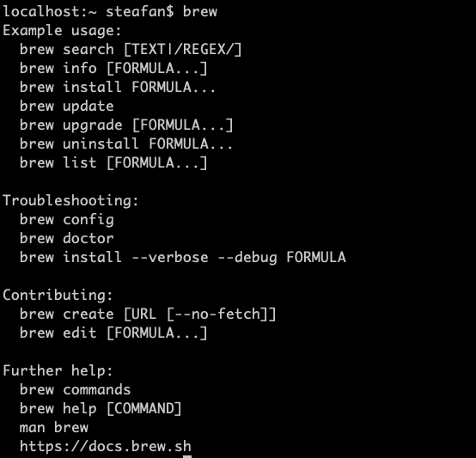Click the 'brew install FORMULA...' usage line
This screenshot has height=458, width=476.
click(118, 87)
